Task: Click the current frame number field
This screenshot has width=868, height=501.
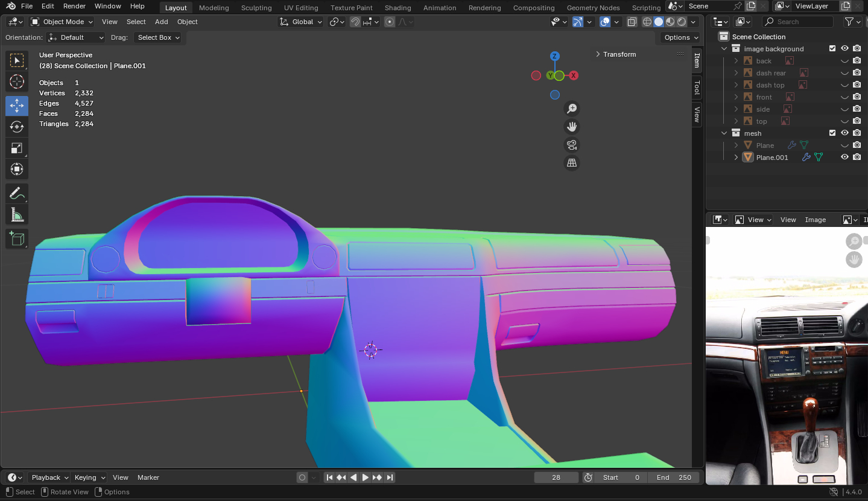Action: pyautogui.click(x=556, y=477)
